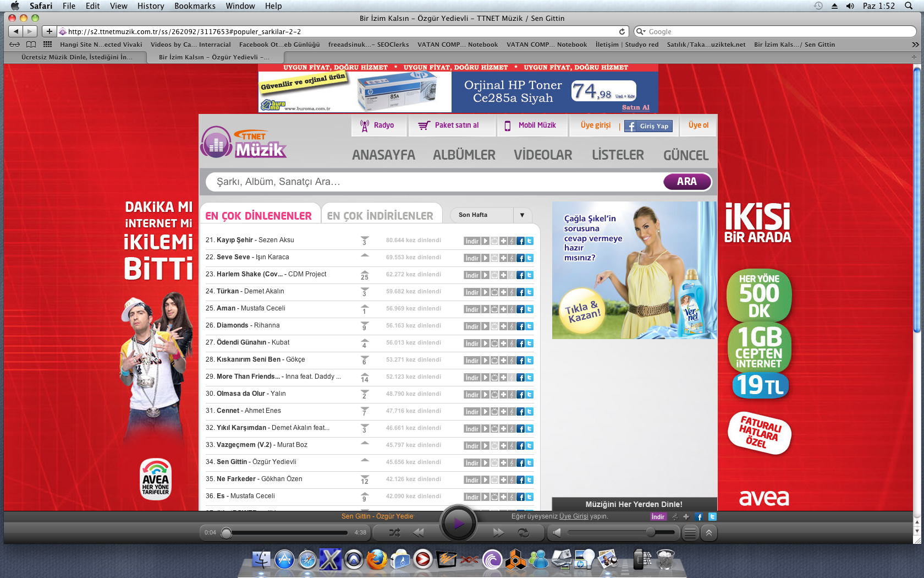Mute the player using speaker icon
The width and height of the screenshot is (924, 578).
[557, 532]
